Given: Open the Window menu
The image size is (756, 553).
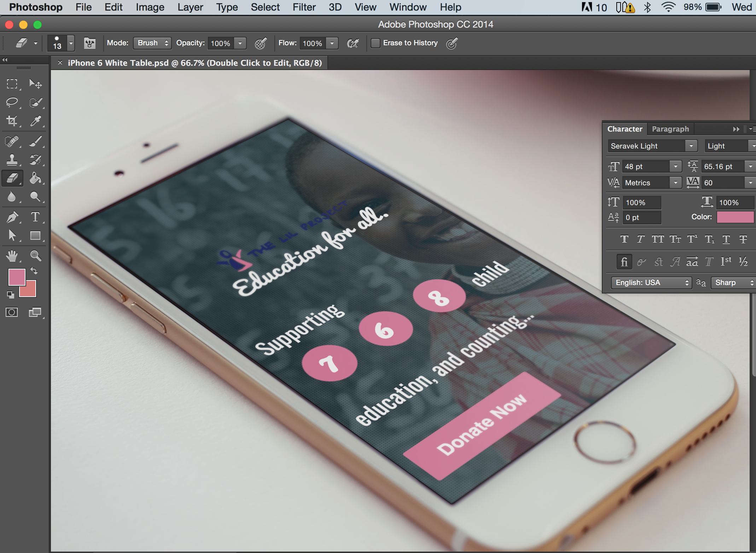Looking at the screenshot, I should (x=408, y=7).
